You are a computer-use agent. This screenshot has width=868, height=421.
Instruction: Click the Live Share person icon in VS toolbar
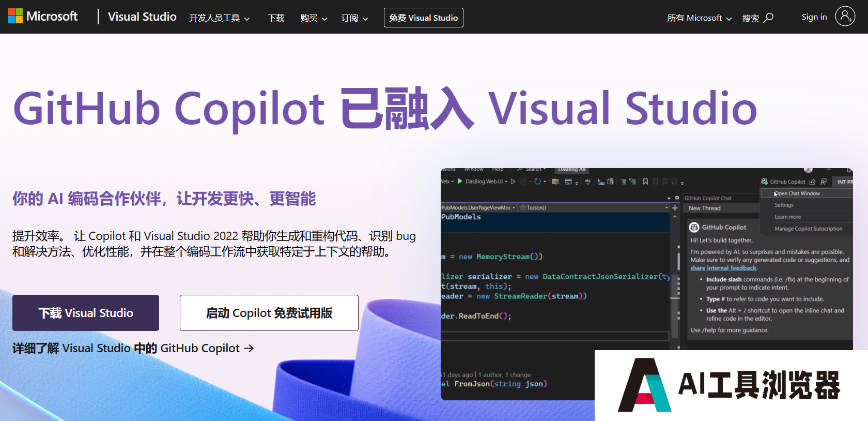coord(824,182)
